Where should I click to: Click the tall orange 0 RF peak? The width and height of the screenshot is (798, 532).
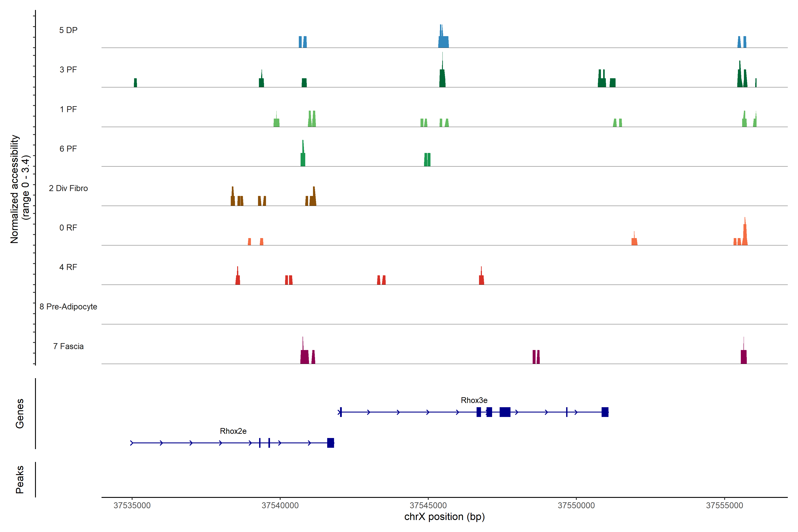pyautogui.click(x=745, y=234)
